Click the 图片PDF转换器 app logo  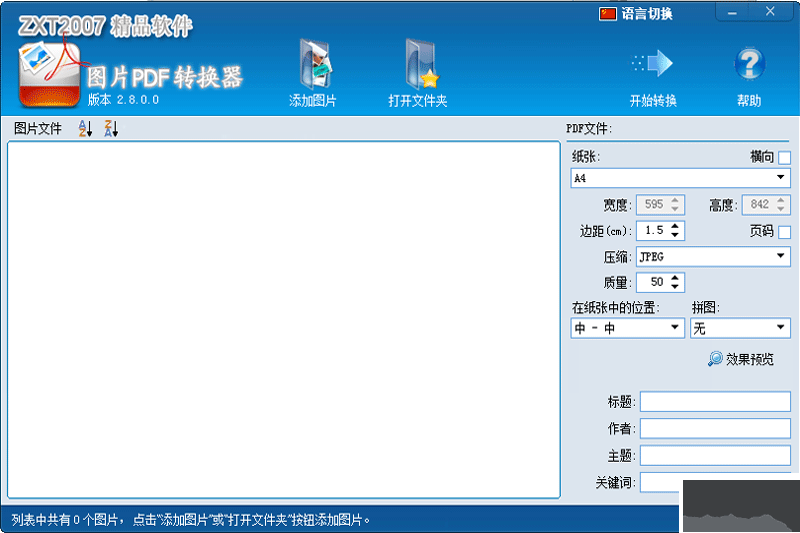pos(49,74)
